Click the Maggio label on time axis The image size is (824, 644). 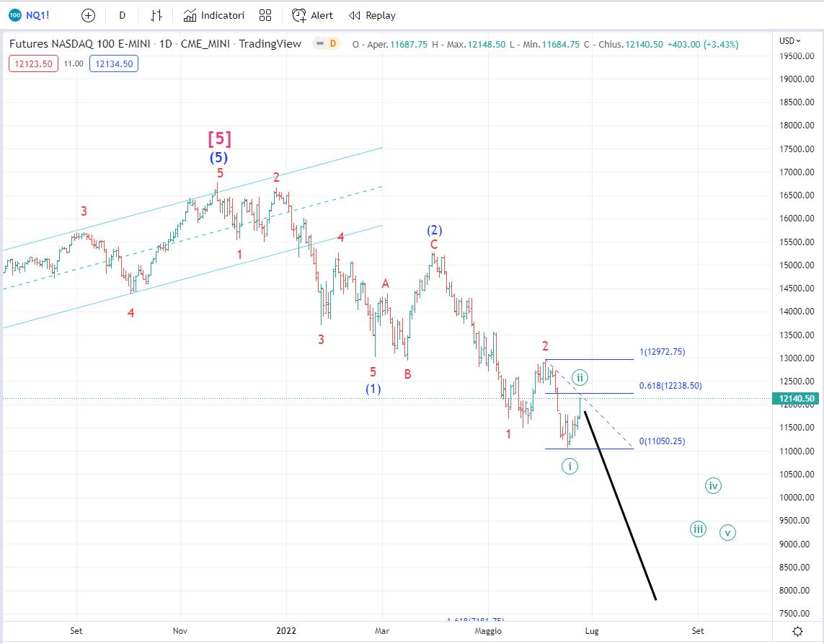point(488,630)
